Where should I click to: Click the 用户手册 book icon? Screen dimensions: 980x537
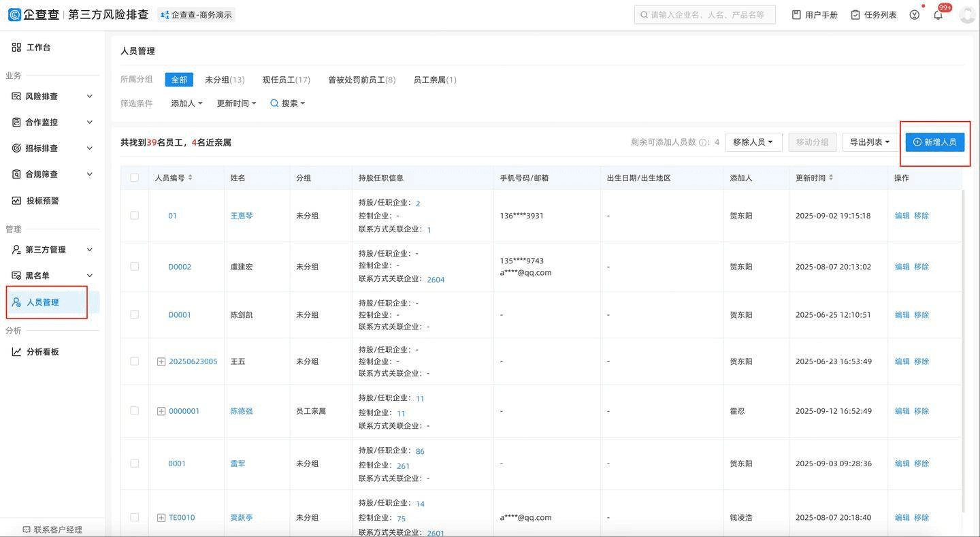(x=796, y=14)
